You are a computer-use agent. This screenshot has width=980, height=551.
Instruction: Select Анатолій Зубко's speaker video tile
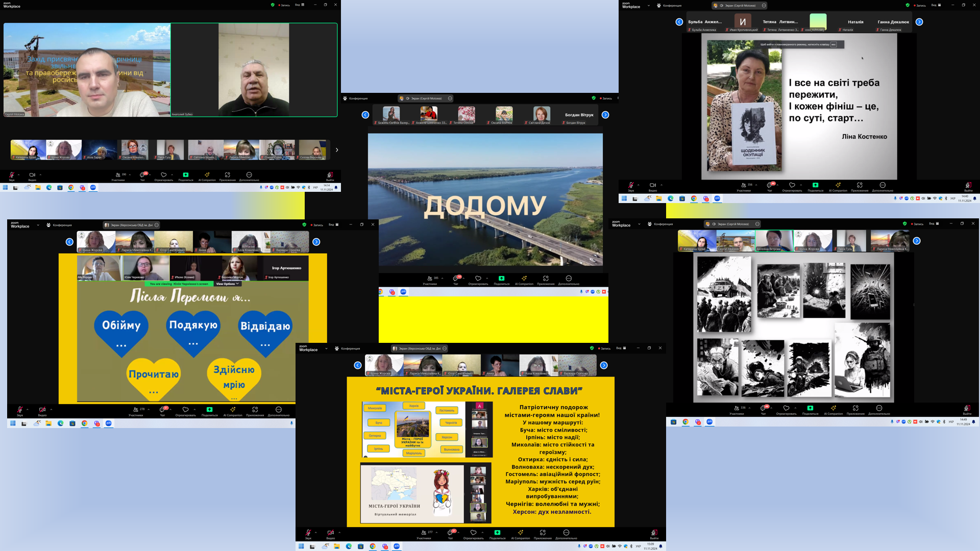point(254,70)
